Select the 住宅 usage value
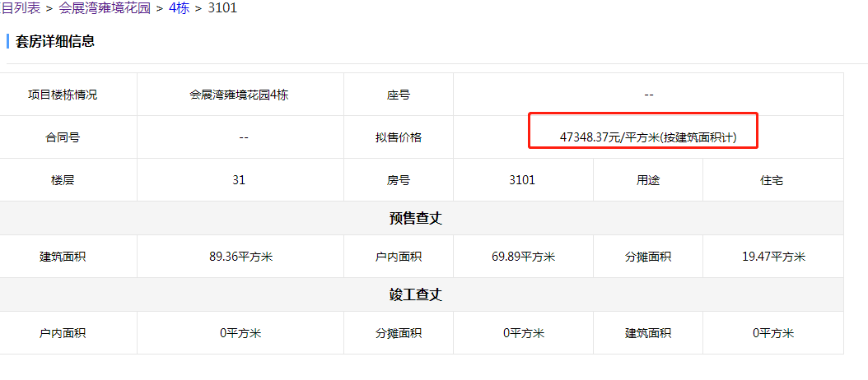The image size is (868, 380). coord(772,180)
